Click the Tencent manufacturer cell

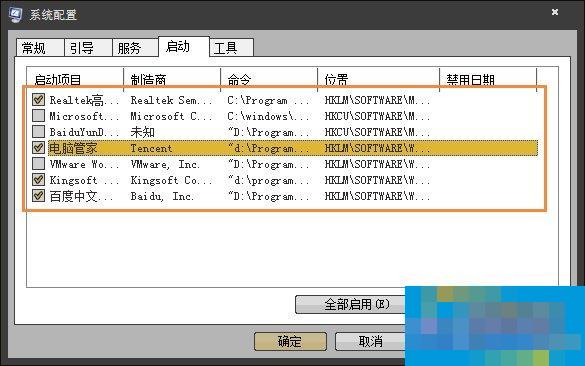point(151,148)
